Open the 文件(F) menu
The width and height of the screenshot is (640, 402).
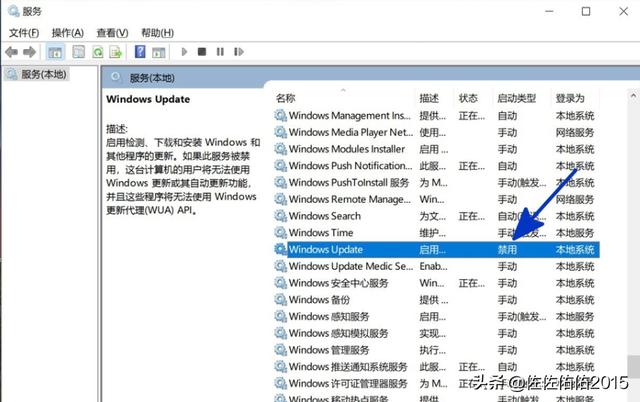click(x=24, y=33)
